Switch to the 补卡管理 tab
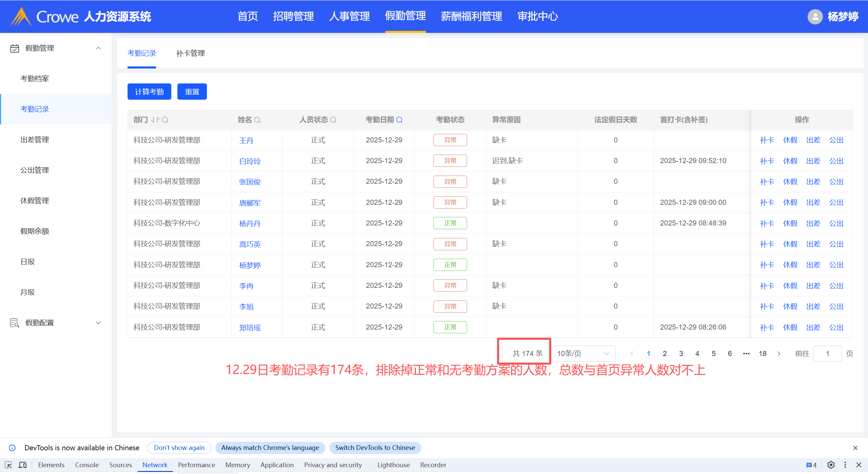The image size is (868, 474). click(x=190, y=53)
